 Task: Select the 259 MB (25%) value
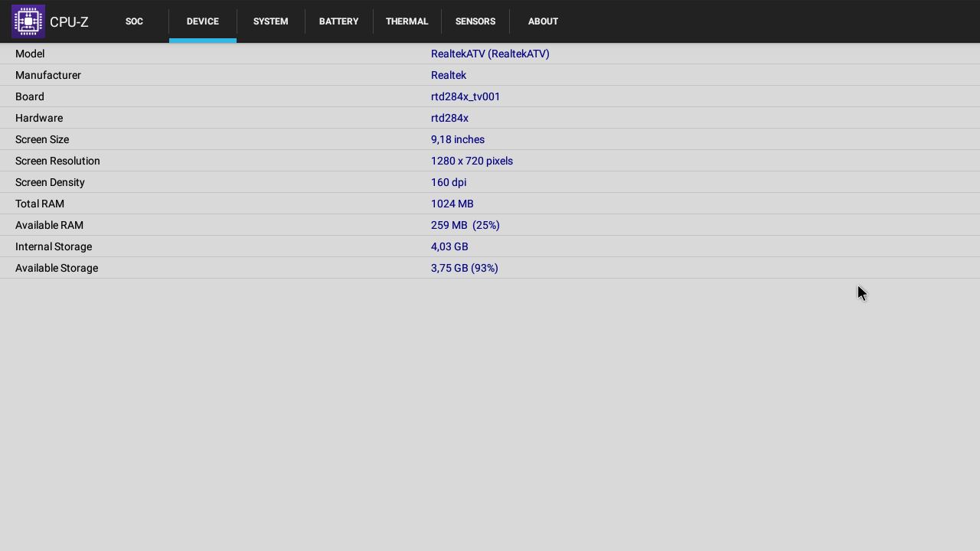pyautogui.click(x=465, y=225)
